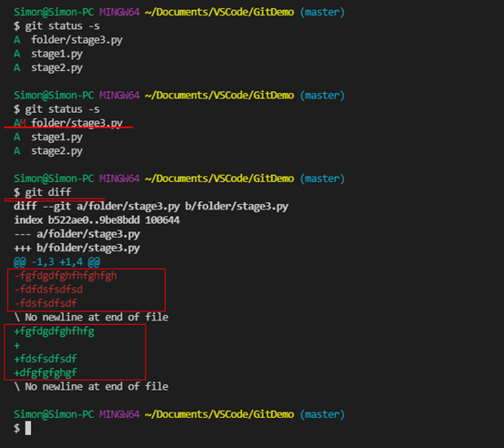
Task: Click the removed line '-fgfdgdfghfhfghfgh'
Action: point(66,276)
